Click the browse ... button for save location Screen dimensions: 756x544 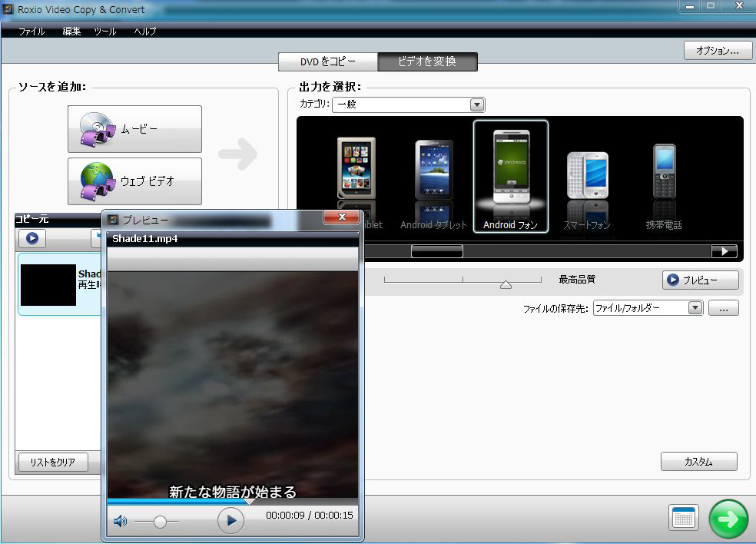click(x=723, y=307)
